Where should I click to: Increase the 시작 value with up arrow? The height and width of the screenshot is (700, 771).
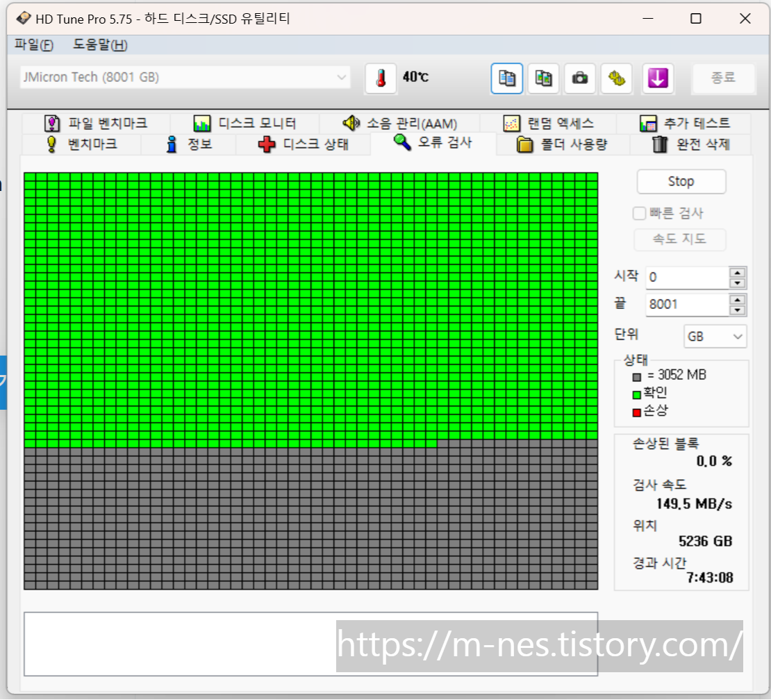click(x=737, y=272)
